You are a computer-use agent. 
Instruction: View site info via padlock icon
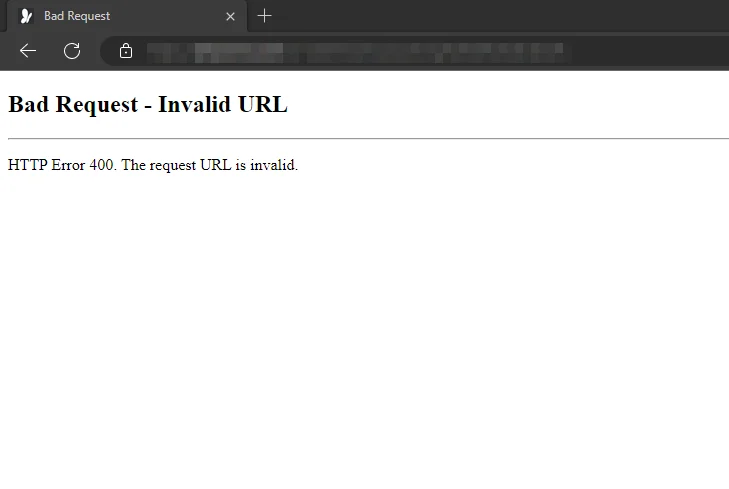(x=126, y=51)
